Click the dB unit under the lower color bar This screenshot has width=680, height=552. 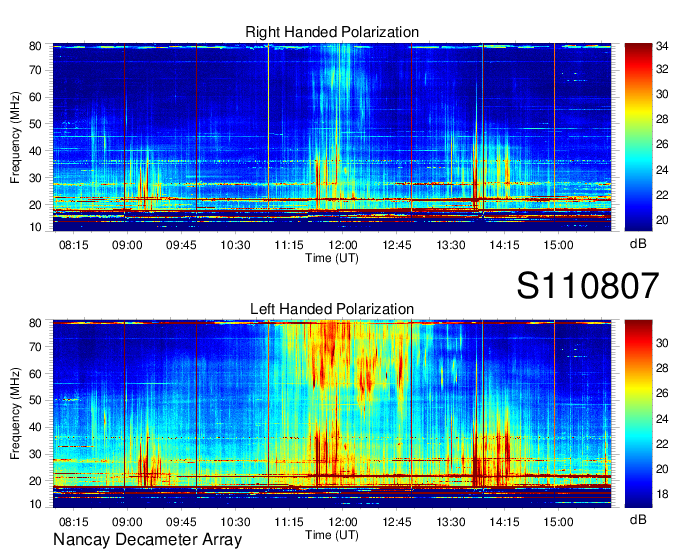[x=638, y=519]
